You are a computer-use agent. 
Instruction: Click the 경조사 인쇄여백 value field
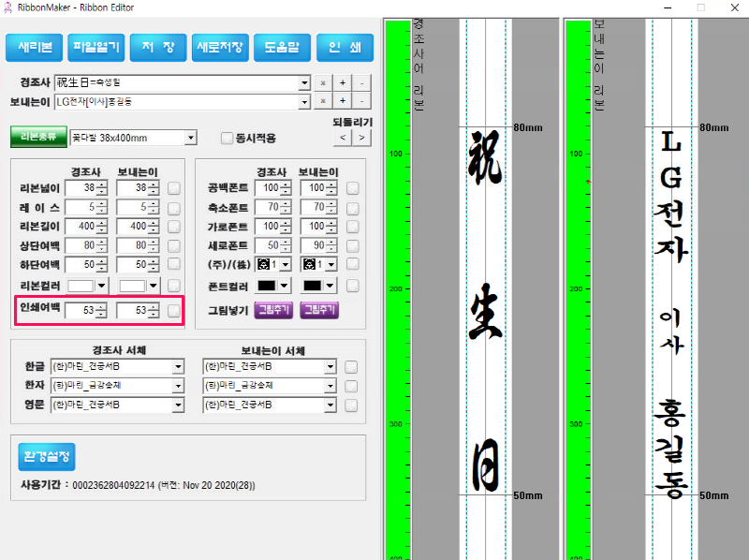[x=81, y=310]
